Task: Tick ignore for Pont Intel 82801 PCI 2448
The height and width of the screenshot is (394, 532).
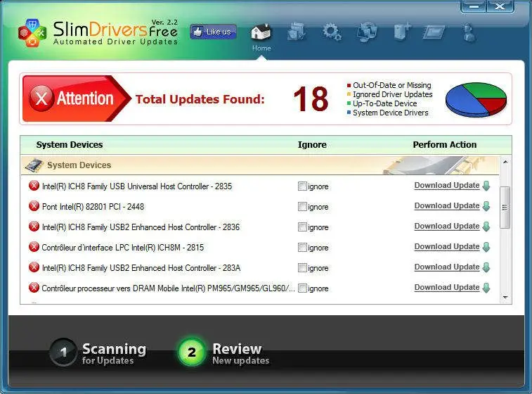Action: point(302,207)
